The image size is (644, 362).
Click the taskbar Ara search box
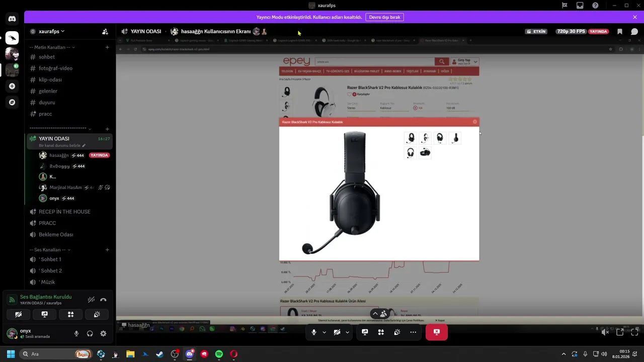[56, 354]
